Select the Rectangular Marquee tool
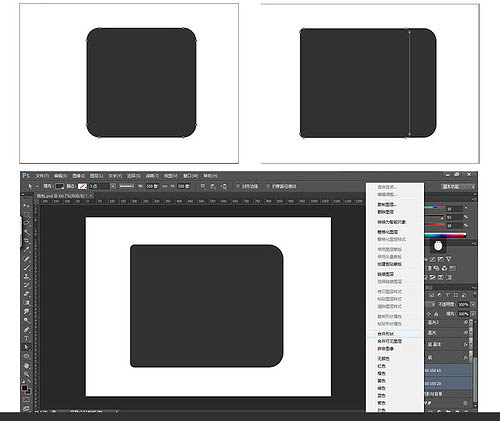 click(27, 214)
